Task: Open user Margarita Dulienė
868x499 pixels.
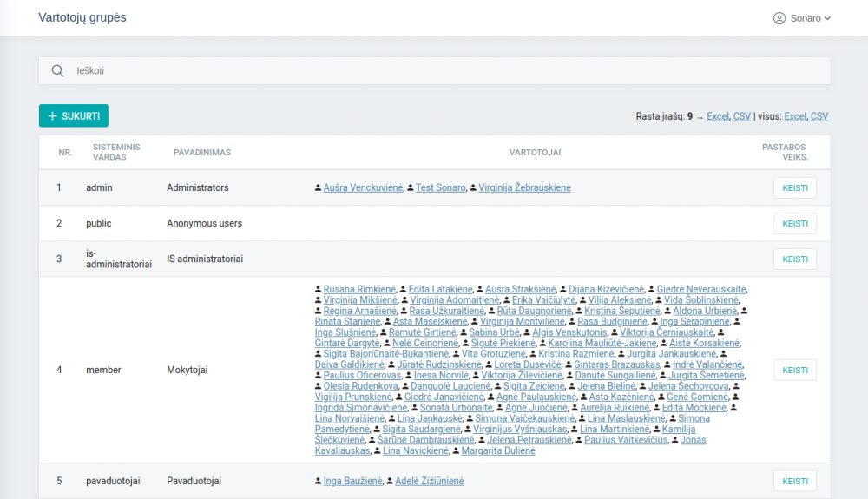Action: point(498,451)
